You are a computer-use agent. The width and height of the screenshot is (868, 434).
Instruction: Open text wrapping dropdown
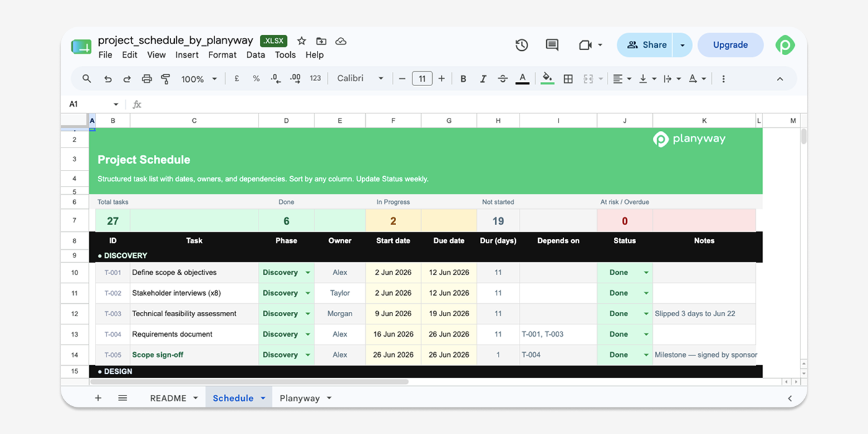pyautogui.click(x=672, y=79)
